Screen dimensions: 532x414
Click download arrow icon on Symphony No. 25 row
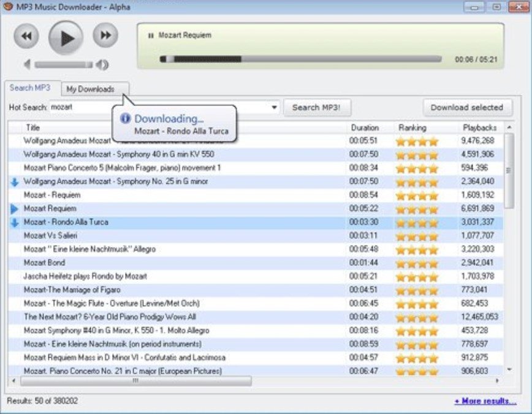click(15, 182)
